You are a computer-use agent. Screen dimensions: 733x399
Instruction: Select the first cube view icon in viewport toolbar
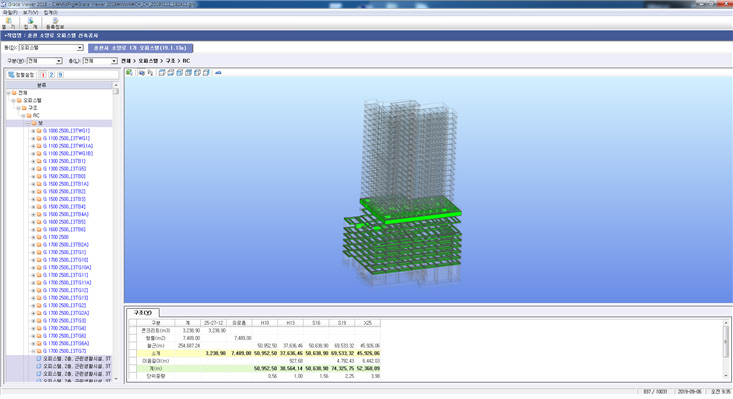(x=162, y=72)
